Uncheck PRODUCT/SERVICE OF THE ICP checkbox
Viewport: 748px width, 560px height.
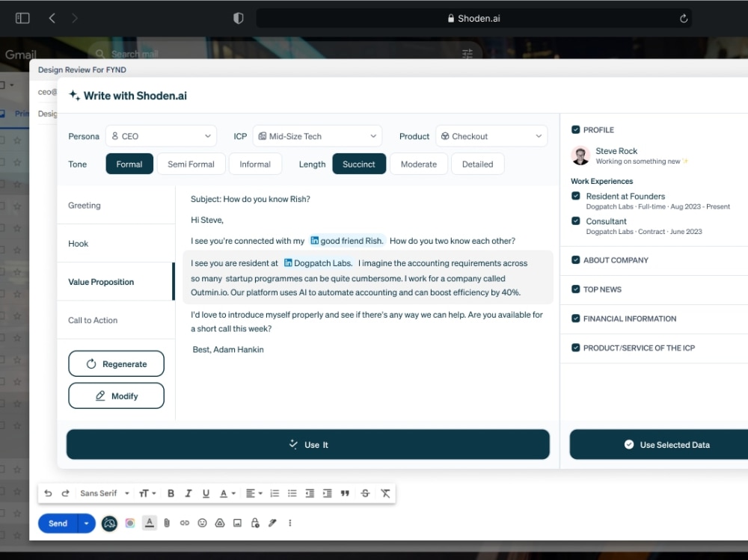point(576,348)
